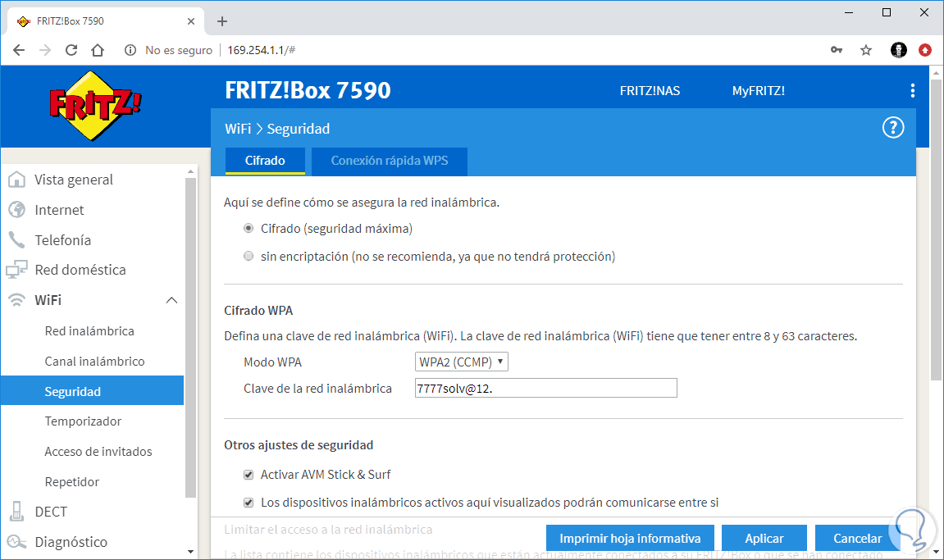Reload the page with refresh icon

pyautogui.click(x=71, y=50)
